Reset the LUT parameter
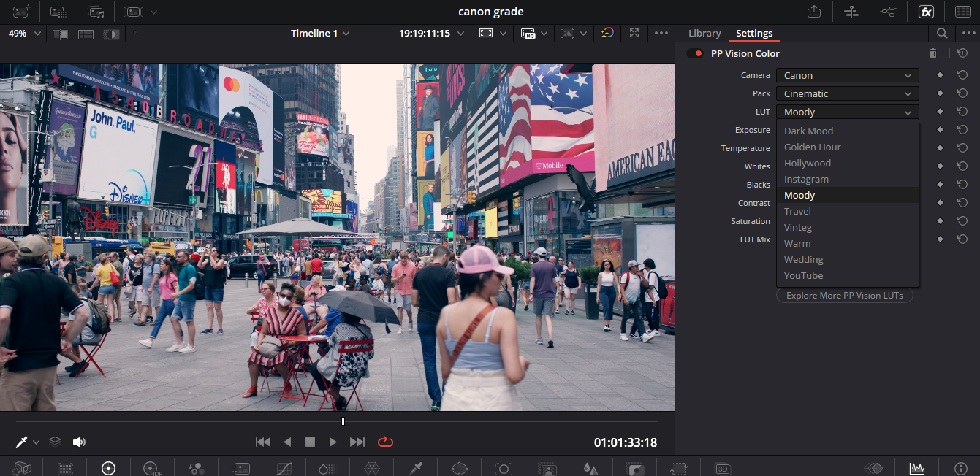980x476 pixels. [x=962, y=112]
